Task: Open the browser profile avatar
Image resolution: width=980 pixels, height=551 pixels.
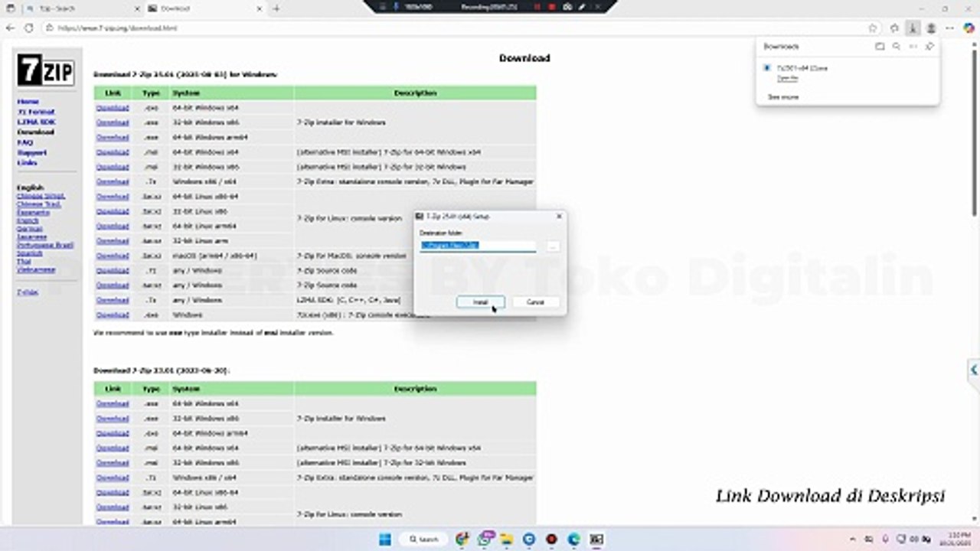Action: pos(931,28)
